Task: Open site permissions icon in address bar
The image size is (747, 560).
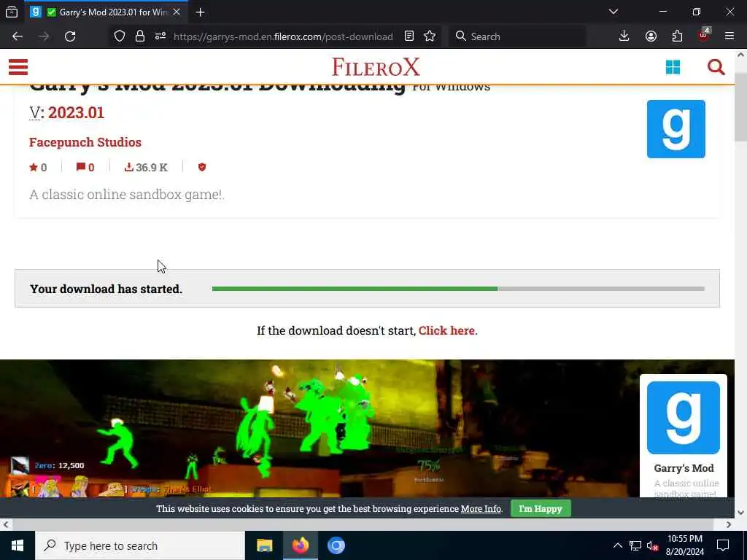Action: pos(160,36)
